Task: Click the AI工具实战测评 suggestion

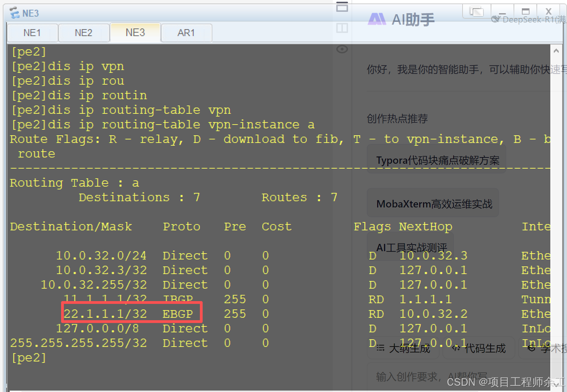Action: [411, 246]
